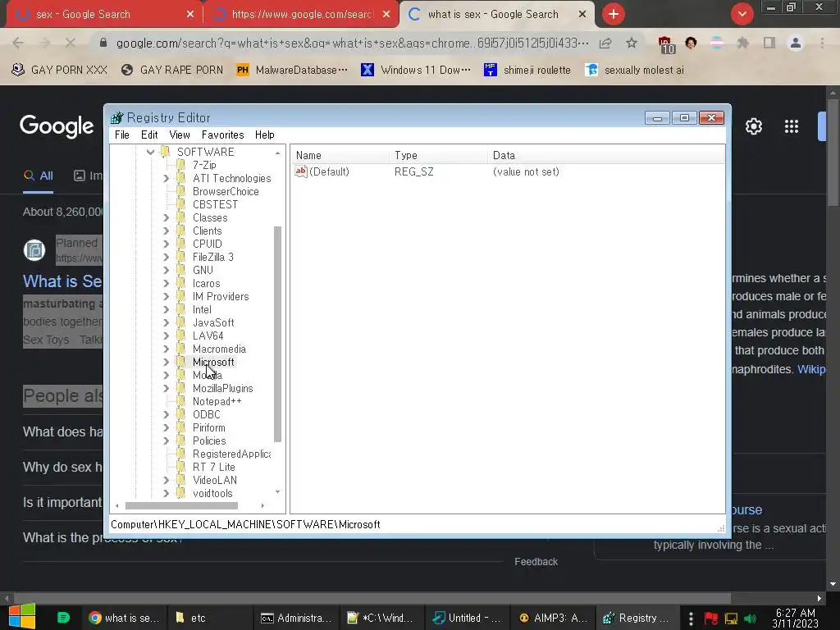Open the Favorites menu in Registry Editor
Viewport: 840px width, 630px height.
coord(223,135)
